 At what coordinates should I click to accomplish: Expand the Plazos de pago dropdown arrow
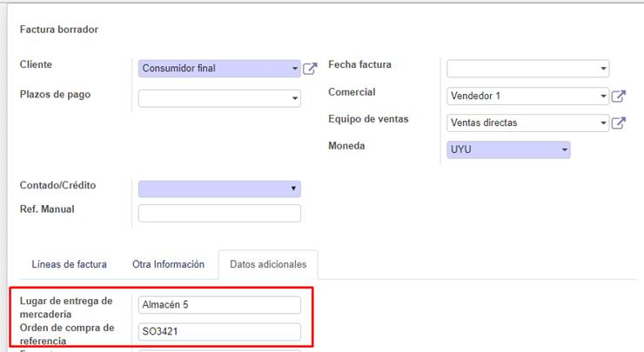coord(295,97)
